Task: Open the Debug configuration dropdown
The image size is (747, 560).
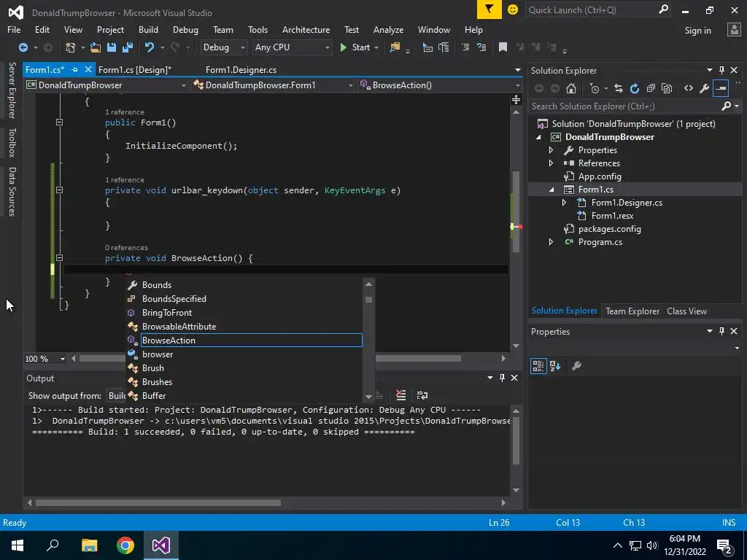Action: (223, 47)
